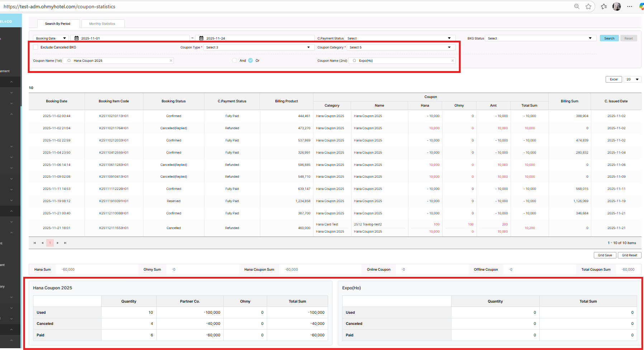Viewport: 644px width, 350px height.
Task: Open the end date calendar icon
Action: pos(201,38)
